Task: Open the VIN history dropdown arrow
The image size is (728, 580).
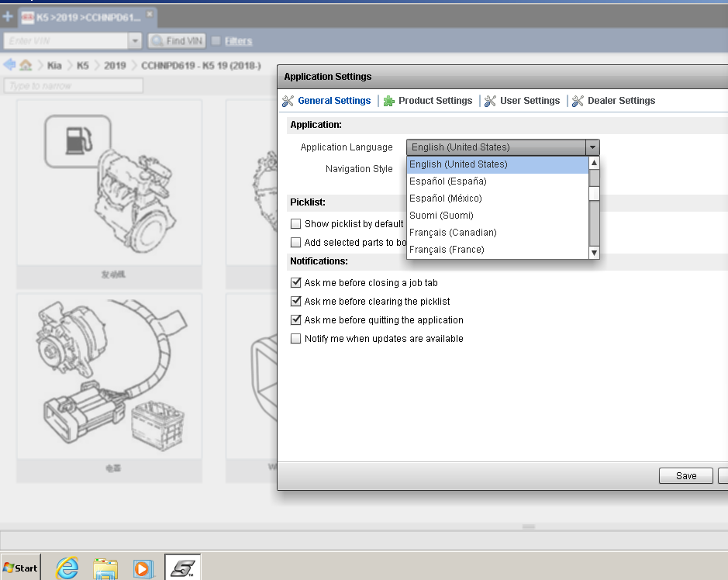Action: coord(135,41)
